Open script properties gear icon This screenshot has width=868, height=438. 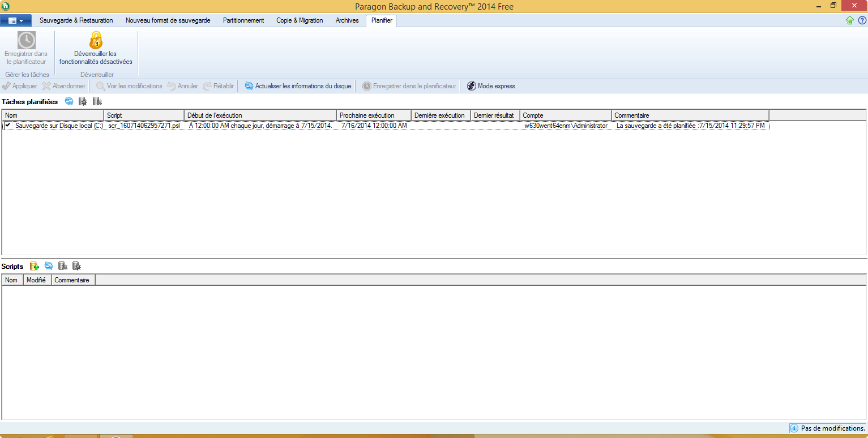[77, 266]
